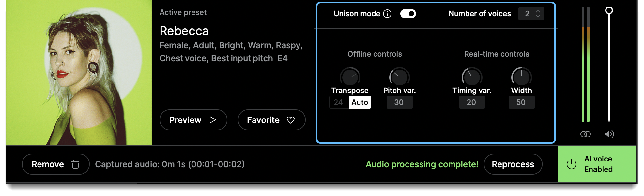Play the Rebecca preset preview
This screenshot has width=644, height=196.
click(193, 120)
